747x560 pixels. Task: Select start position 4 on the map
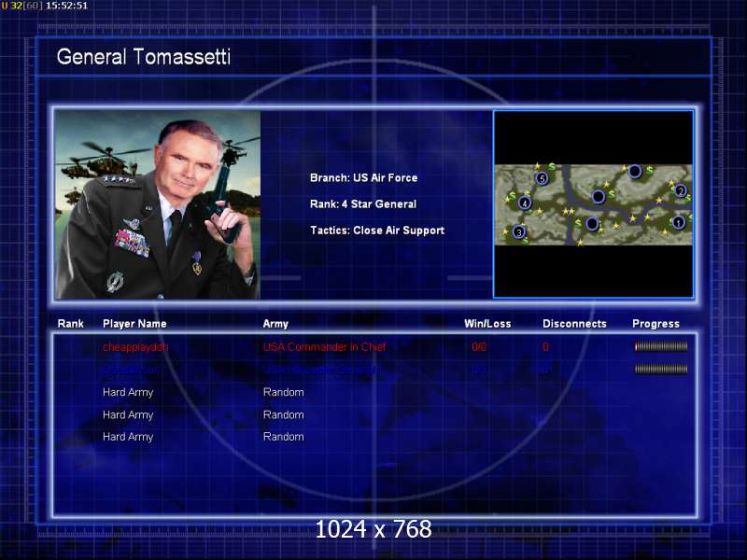[x=525, y=203]
